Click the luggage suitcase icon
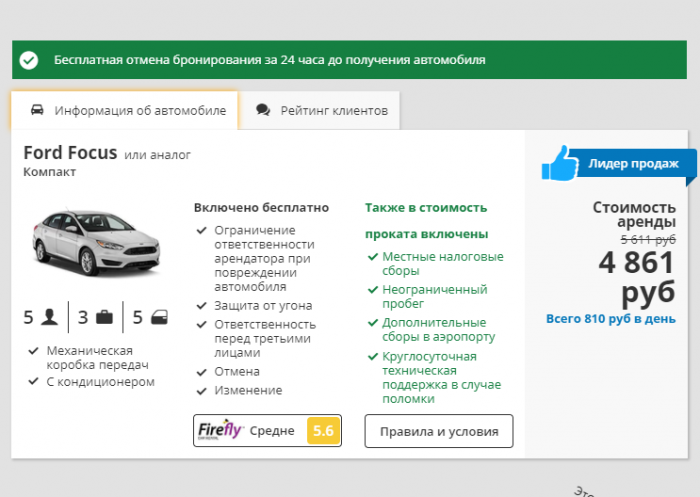Image resolution: width=700 pixels, height=497 pixels. click(104, 317)
